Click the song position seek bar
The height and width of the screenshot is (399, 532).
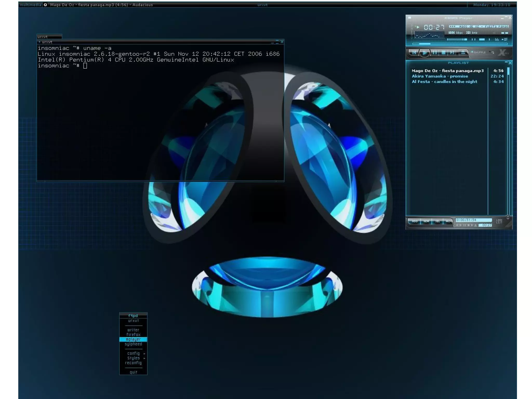point(460,44)
